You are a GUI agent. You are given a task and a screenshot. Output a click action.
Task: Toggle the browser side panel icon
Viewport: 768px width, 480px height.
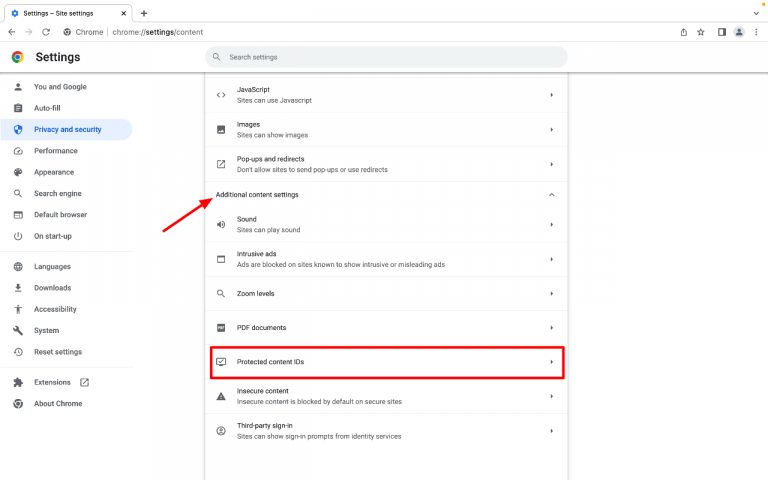coord(721,32)
